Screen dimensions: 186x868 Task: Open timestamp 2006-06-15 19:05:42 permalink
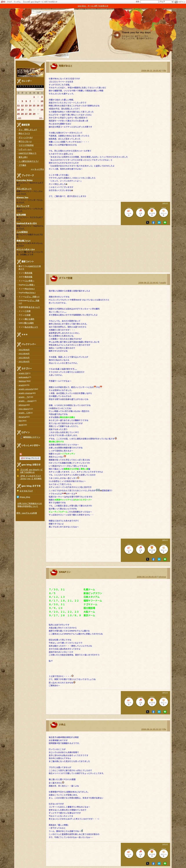tap(151, 71)
